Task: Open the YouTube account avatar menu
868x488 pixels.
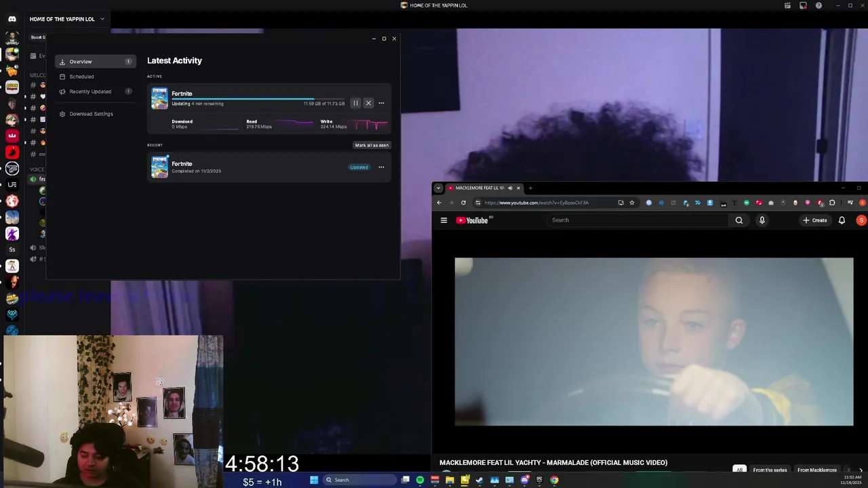Action: coord(861,220)
